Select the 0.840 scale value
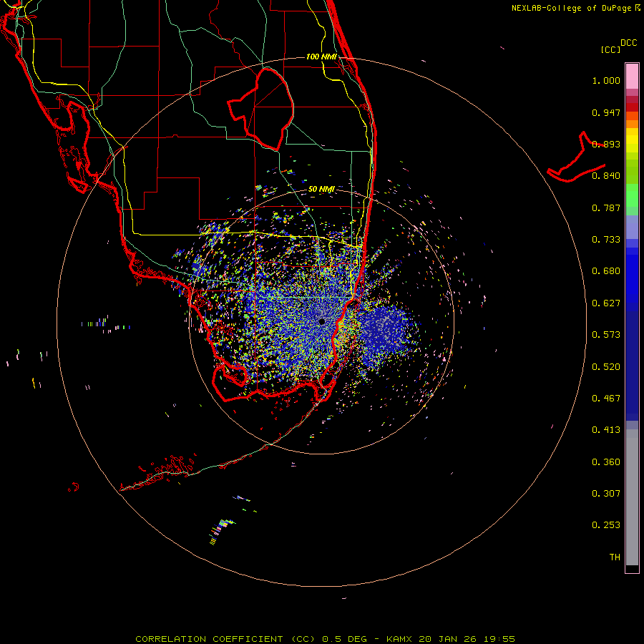 (x=606, y=176)
